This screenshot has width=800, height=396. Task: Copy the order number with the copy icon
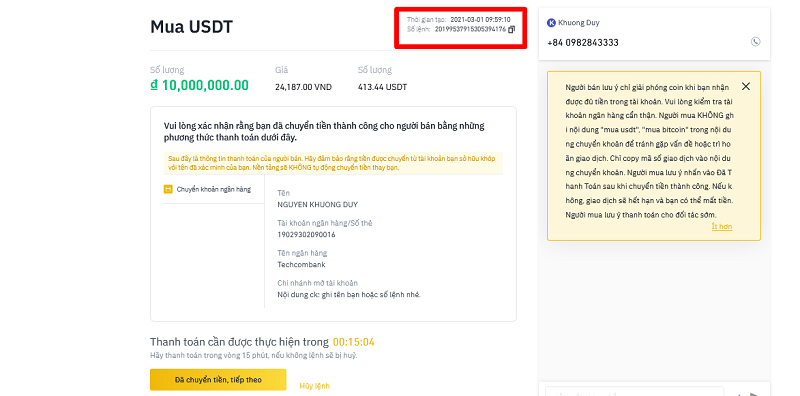coord(512,29)
